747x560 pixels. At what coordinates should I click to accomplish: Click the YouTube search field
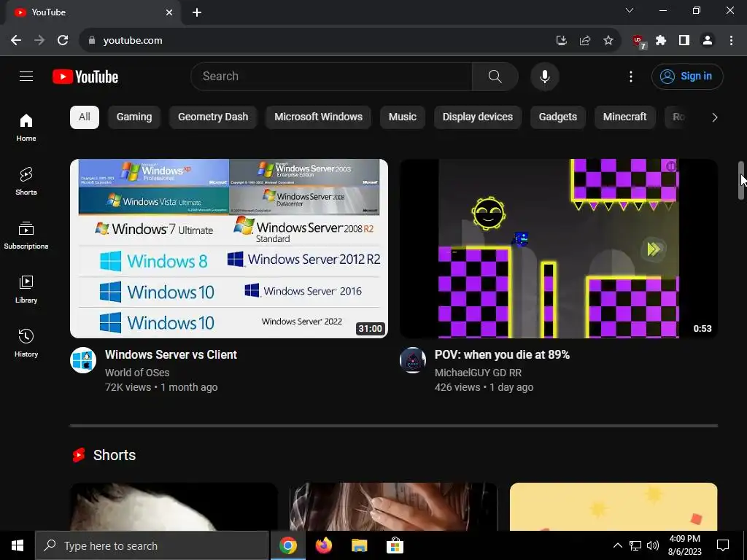point(332,76)
